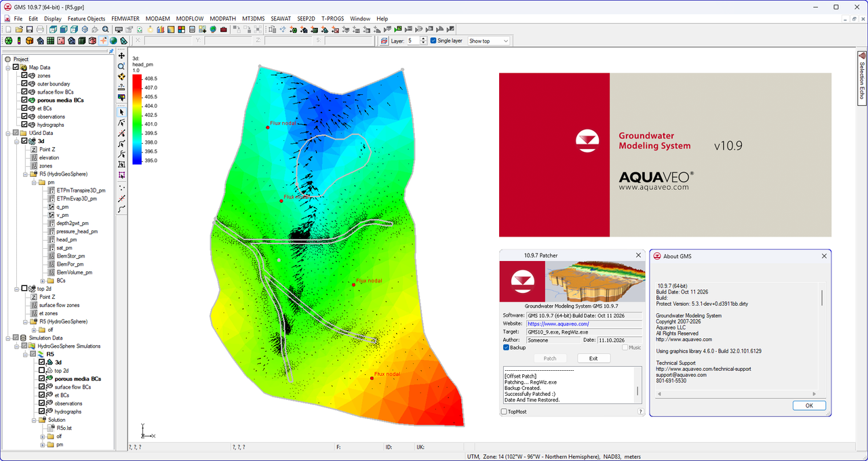This screenshot has width=868, height=461.
Task: Click the calculator icon in top toolbar
Action: pyautogui.click(x=192, y=29)
